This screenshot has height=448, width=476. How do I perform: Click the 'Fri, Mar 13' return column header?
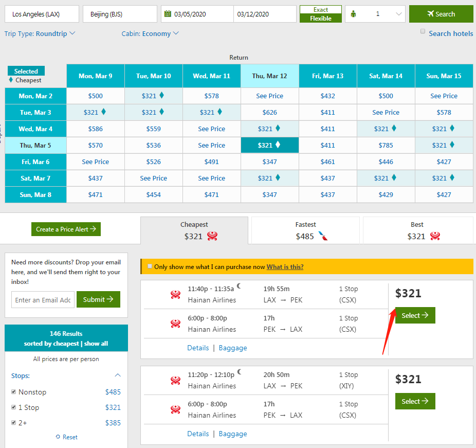point(327,76)
